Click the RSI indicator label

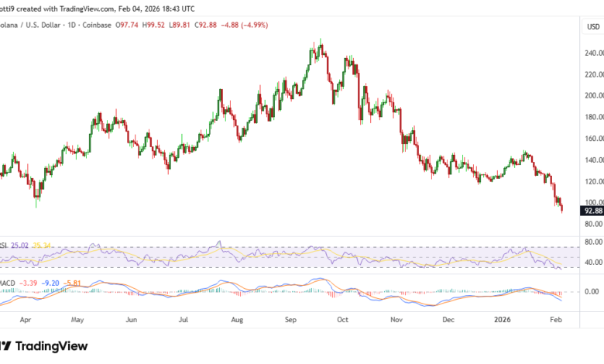[4, 245]
